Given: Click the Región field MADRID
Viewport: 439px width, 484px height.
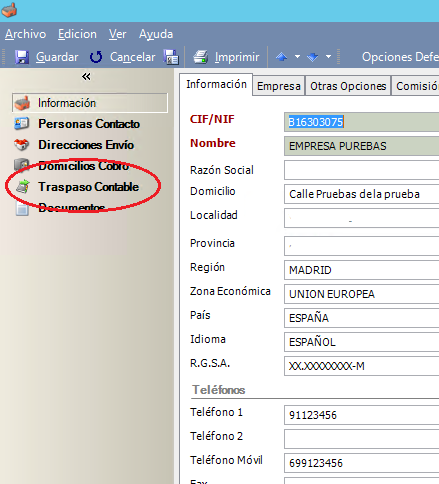Looking at the screenshot, I should point(362,270).
